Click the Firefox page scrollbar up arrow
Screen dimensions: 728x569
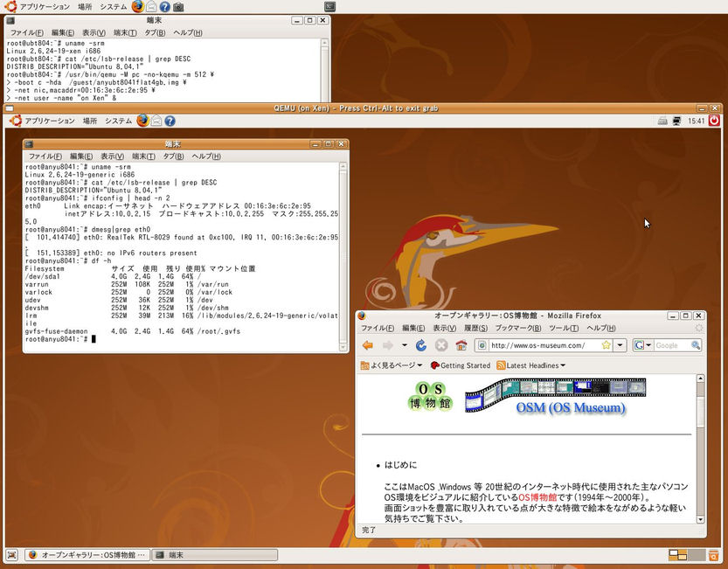pos(700,378)
